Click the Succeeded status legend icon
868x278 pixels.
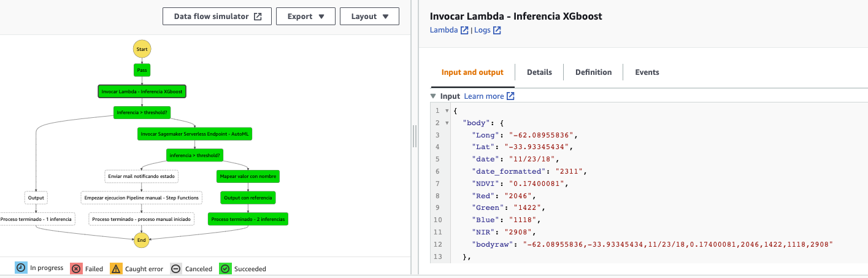click(x=225, y=269)
